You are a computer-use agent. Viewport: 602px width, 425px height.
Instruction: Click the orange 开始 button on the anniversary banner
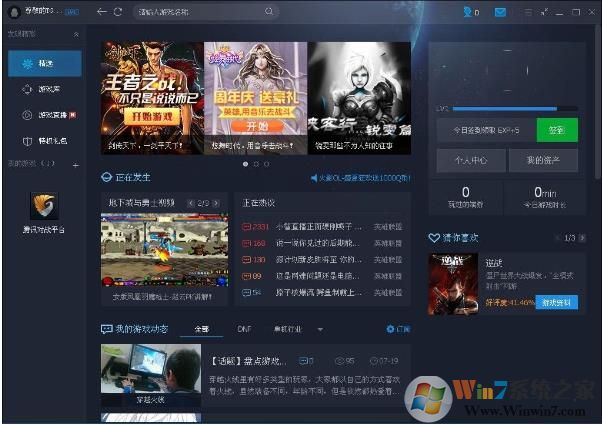pos(257,126)
